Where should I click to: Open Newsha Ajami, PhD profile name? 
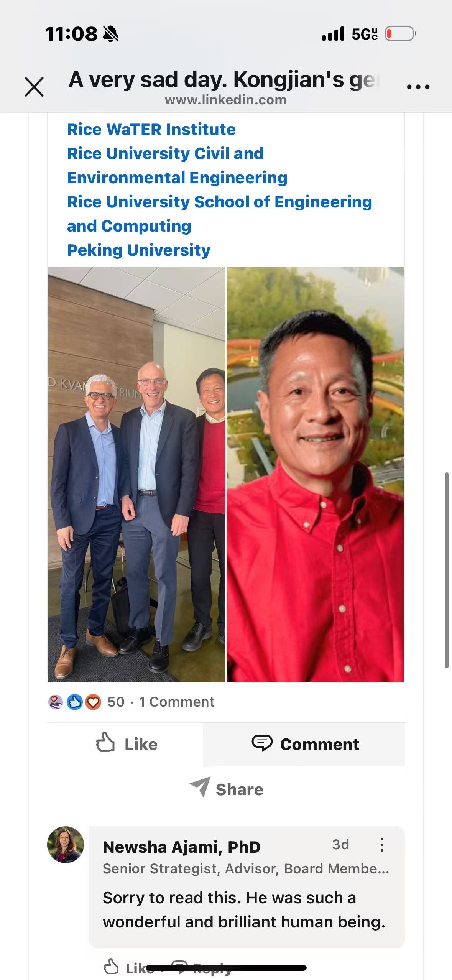click(182, 847)
